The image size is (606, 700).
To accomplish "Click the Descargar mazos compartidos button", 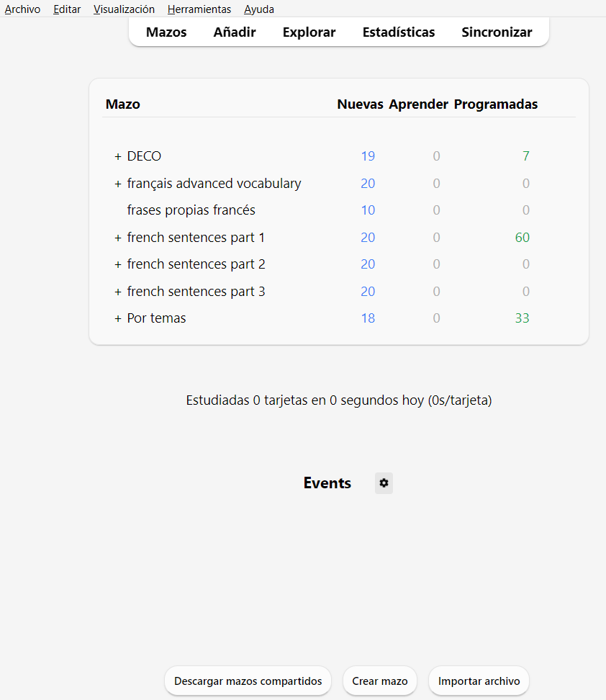I will click(248, 681).
